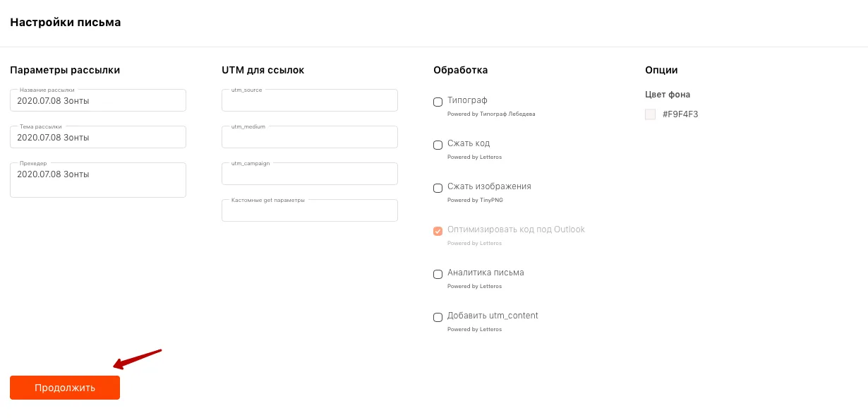Toggle Оптимизировать код под Outlook checkbox
Screen dimensions: 868x418
pyautogui.click(x=438, y=231)
